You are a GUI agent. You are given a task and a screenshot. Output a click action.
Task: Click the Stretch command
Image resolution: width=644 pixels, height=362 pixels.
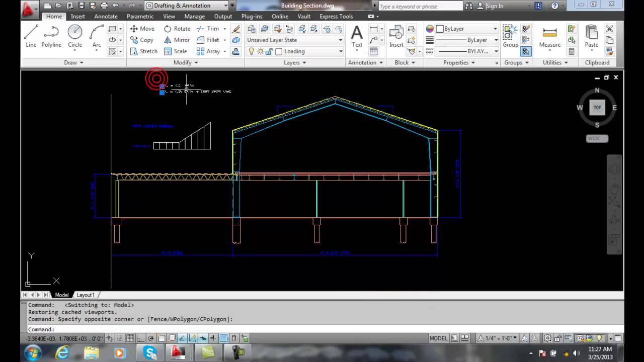coord(143,51)
